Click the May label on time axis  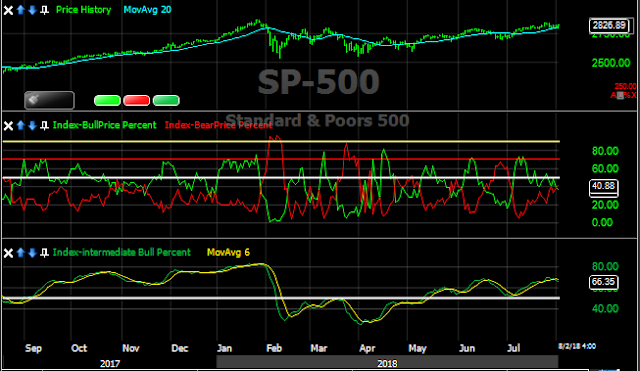point(417,348)
